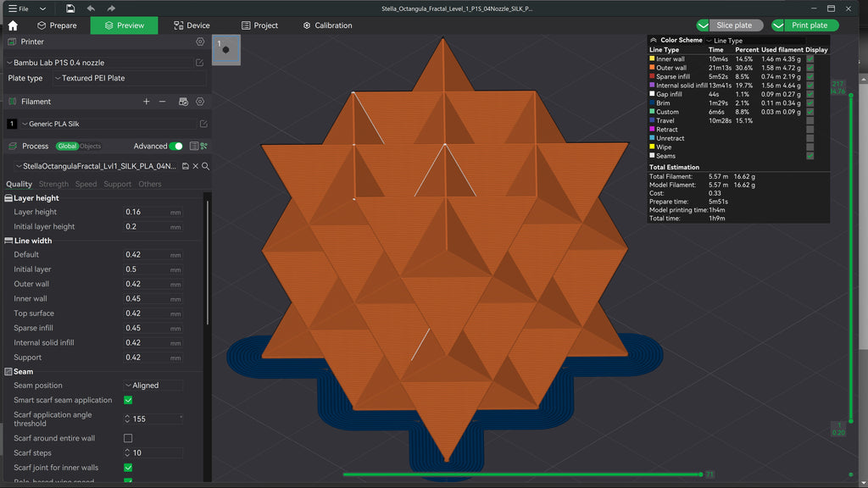Edit Generic PLA Silk filament preset icon
This screenshot has height=488, width=868.
click(203, 124)
